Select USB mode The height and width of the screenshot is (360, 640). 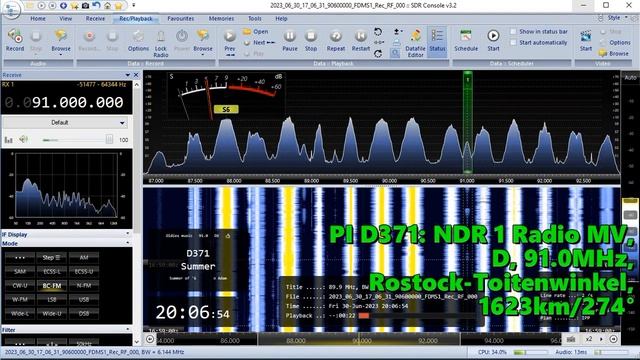tap(84, 299)
